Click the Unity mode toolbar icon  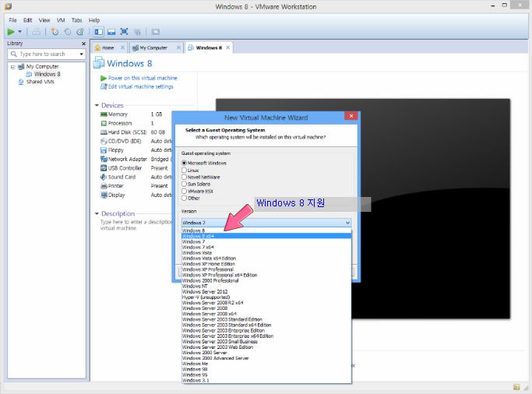click(x=137, y=32)
